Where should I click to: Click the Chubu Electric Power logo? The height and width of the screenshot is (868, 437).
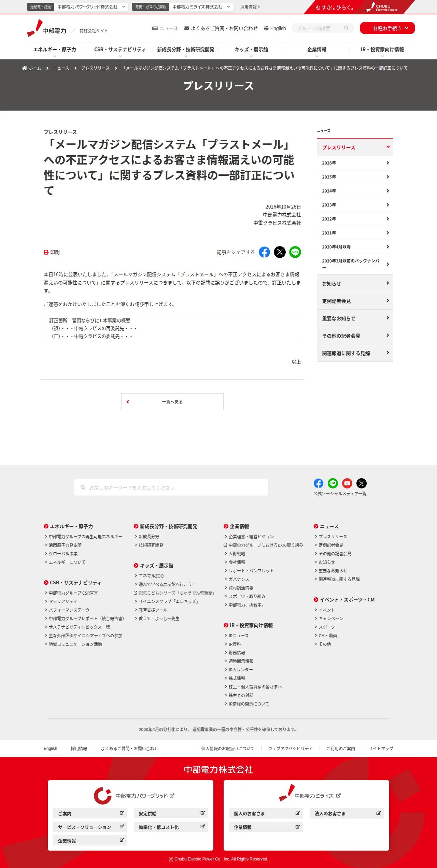pyautogui.click(x=47, y=28)
